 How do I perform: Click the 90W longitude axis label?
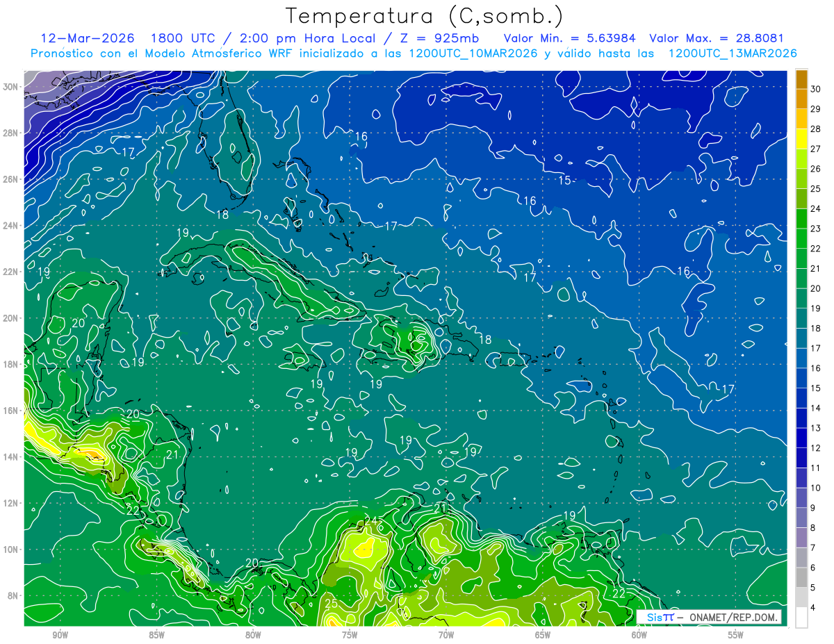click(60, 635)
